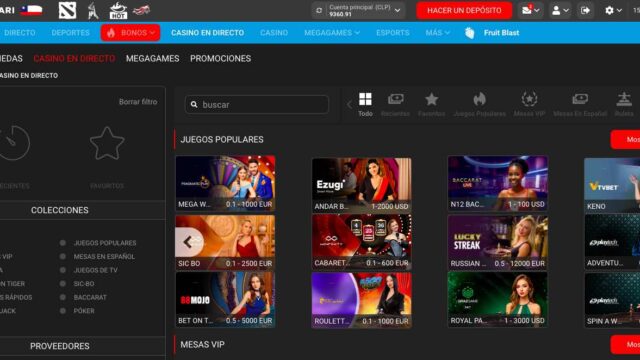This screenshot has width=640, height=360.
Task: Click Borrar filtro link
Action: pos(138,102)
